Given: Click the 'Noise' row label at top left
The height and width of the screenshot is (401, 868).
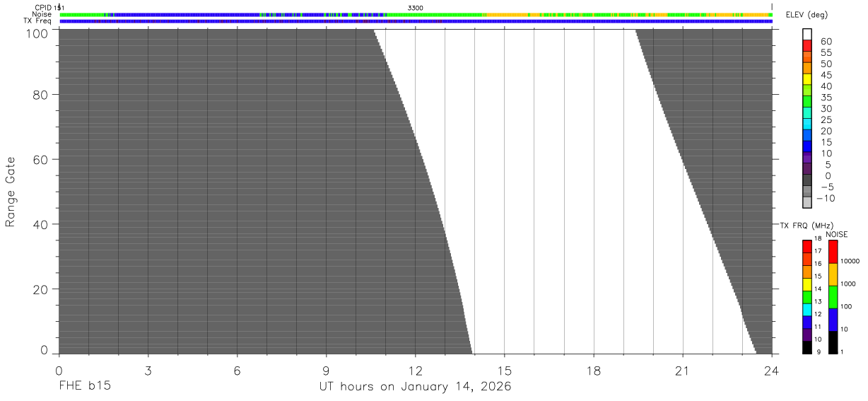Looking at the screenshot, I should coord(42,14).
